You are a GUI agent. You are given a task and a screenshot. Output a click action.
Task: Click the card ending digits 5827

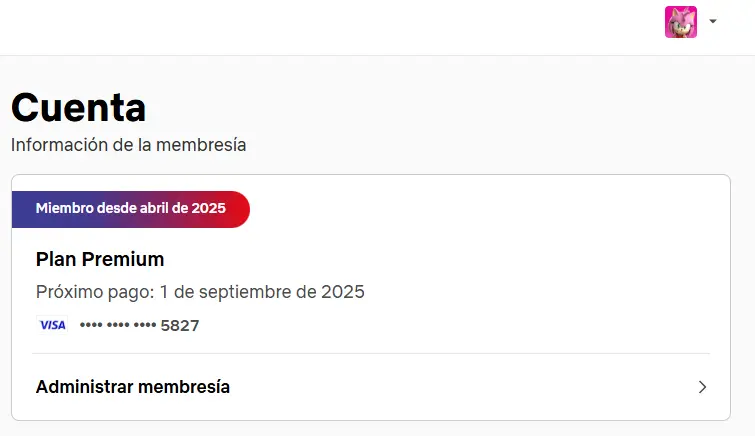(x=180, y=326)
